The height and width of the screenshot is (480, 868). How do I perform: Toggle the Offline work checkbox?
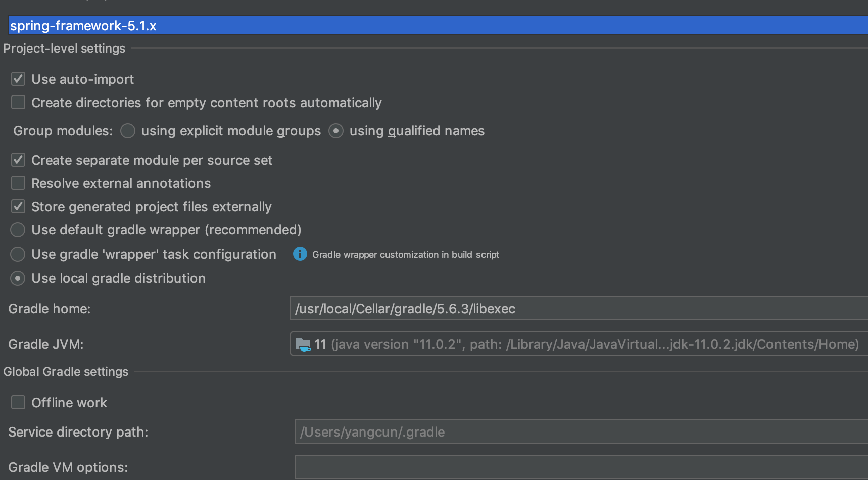point(18,402)
